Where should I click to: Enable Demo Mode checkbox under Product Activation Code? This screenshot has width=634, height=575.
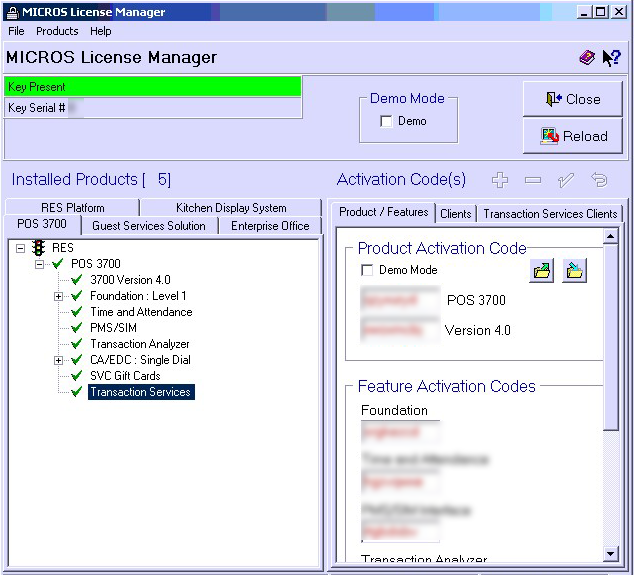(x=367, y=270)
